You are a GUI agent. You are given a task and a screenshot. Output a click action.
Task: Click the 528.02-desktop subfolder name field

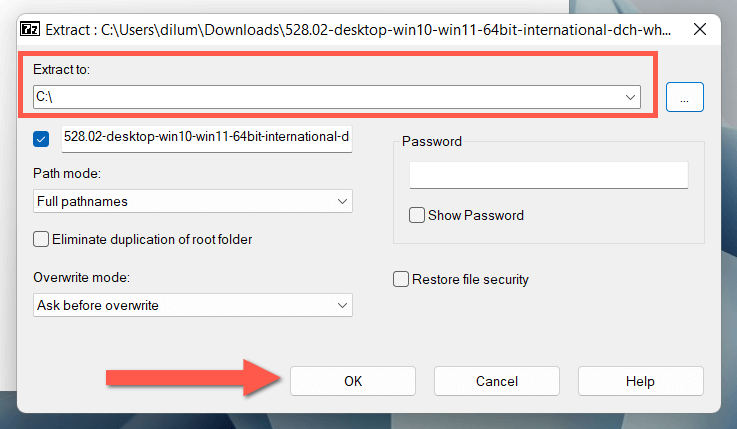click(x=207, y=138)
